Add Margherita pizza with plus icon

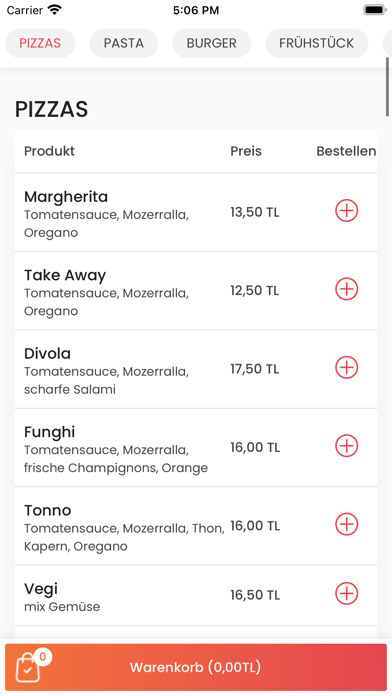(x=346, y=211)
